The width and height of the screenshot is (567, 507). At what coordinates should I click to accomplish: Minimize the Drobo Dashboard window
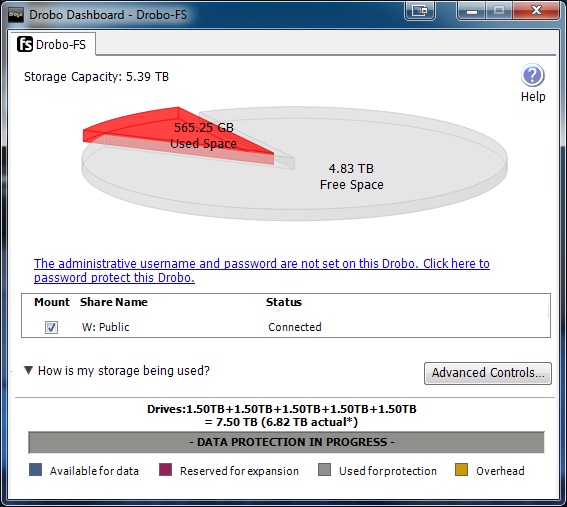pos(472,10)
